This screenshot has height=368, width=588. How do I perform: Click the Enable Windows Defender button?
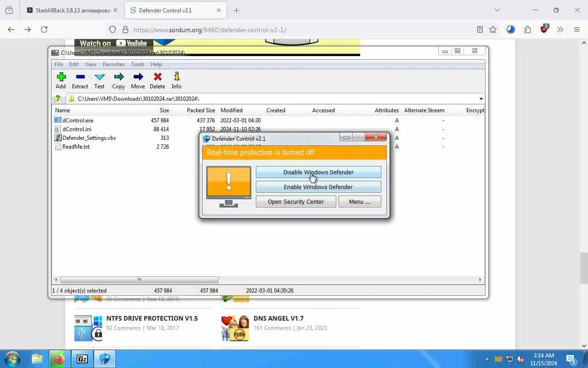pos(318,187)
